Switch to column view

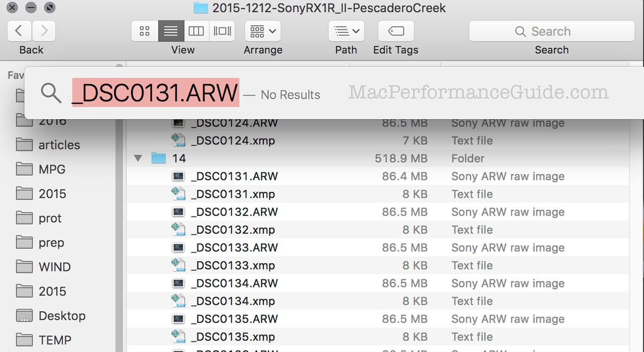coord(196,31)
